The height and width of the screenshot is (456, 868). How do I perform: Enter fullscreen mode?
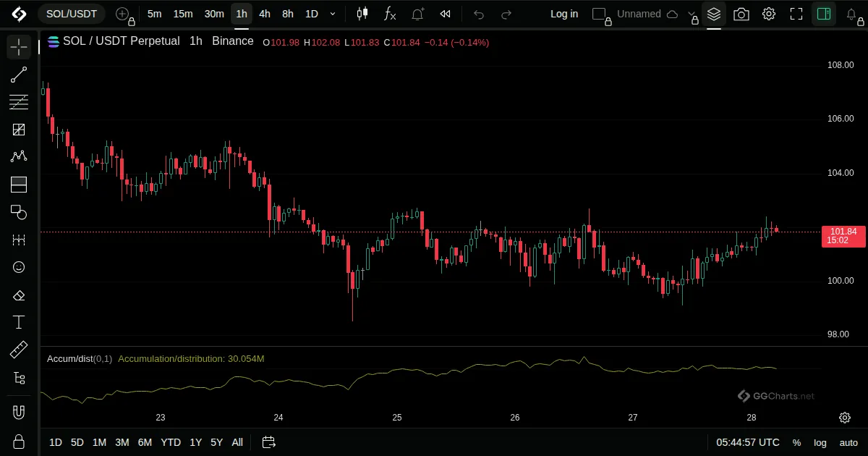coord(796,14)
